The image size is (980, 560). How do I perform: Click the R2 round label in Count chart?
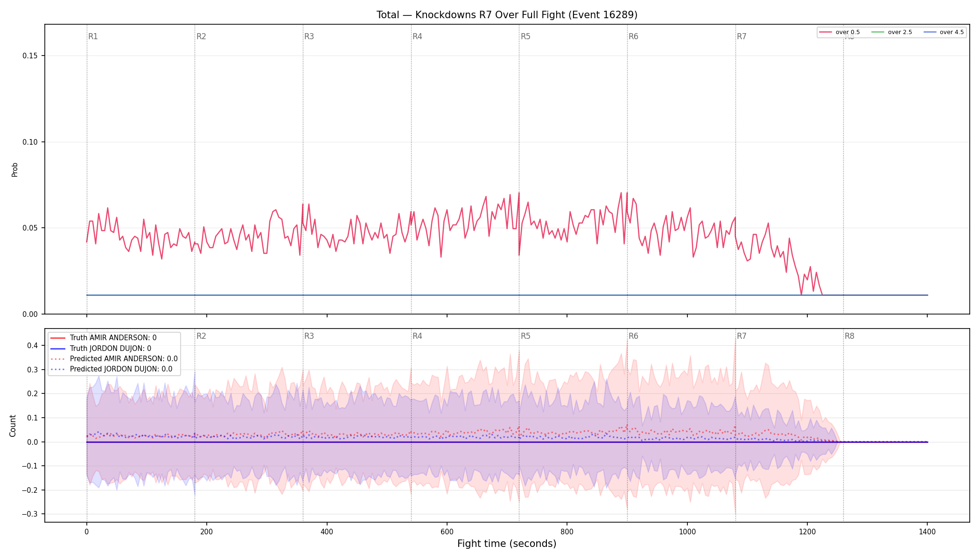(201, 336)
